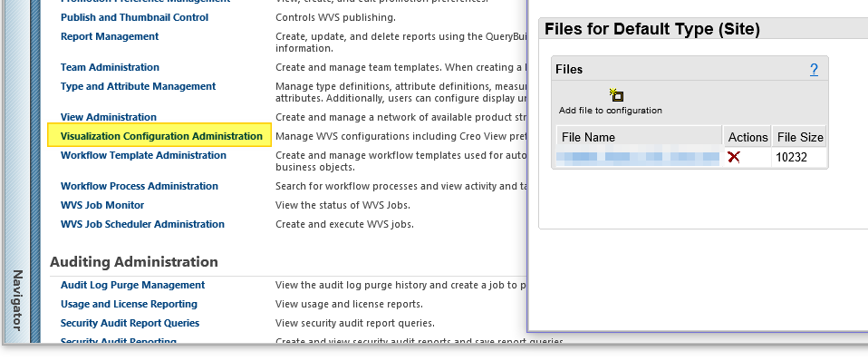The image size is (868, 361).
Task: Delete the file using the red X
Action: click(x=734, y=157)
